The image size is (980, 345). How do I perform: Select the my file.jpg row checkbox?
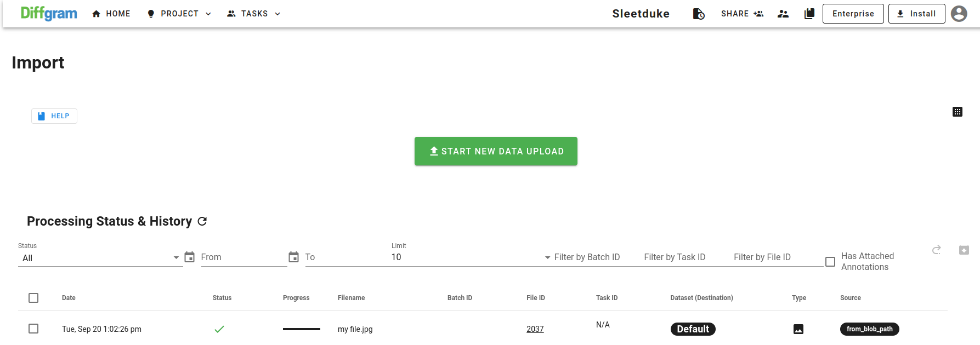coord(33,329)
